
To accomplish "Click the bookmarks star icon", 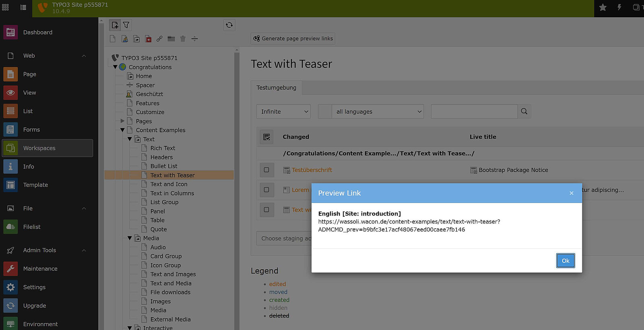I will (603, 8).
